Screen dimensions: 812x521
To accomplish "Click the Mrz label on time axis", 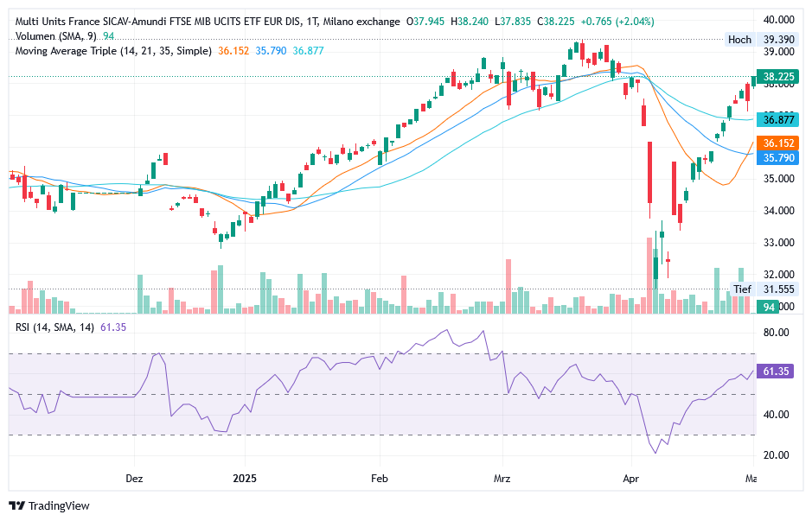I will pos(502,479).
